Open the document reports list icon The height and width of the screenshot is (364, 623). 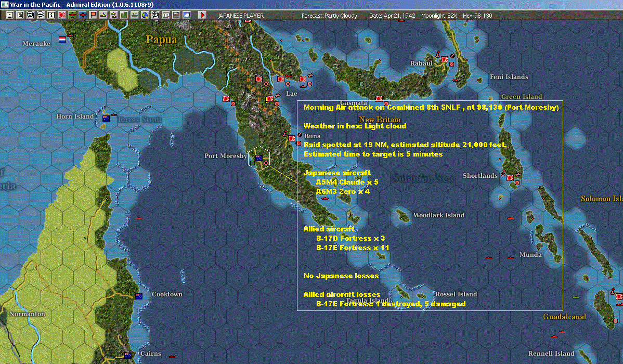click(20, 15)
